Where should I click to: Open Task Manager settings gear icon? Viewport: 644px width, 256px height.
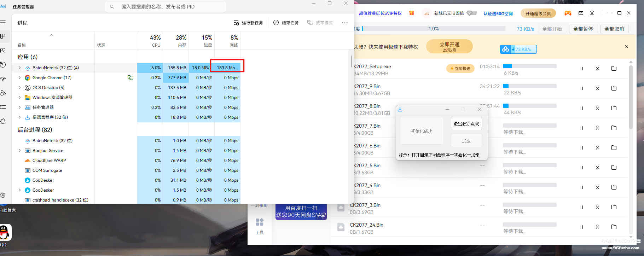(3, 195)
